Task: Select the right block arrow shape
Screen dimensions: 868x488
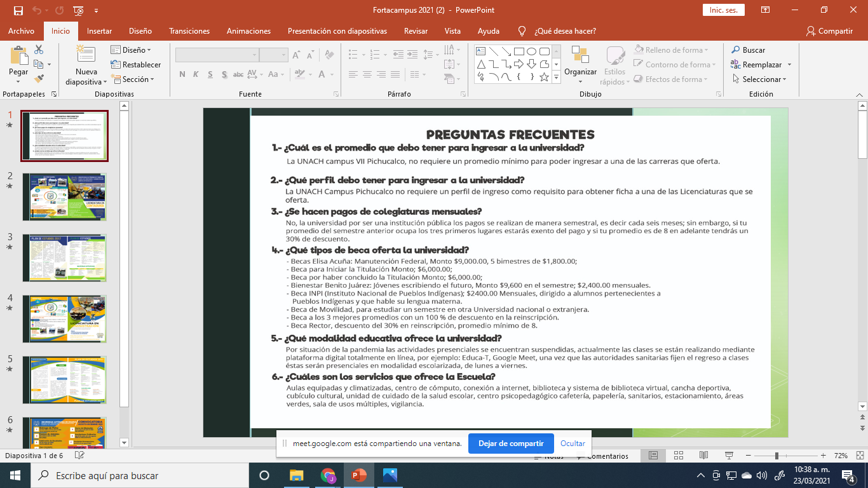Action: [x=519, y=64]
